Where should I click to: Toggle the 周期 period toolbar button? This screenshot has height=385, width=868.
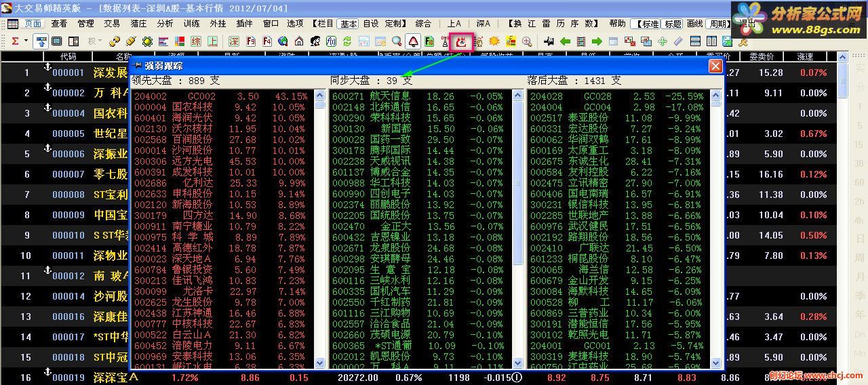click(719, 23)
